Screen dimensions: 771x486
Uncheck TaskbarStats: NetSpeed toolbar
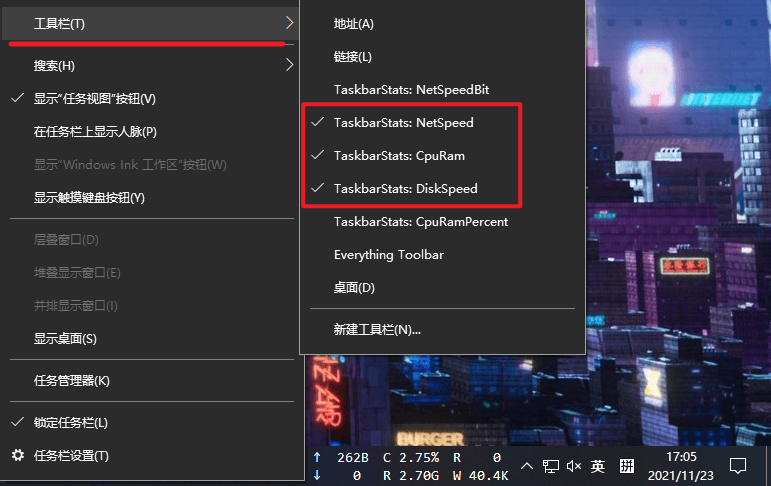(x=403, y=123)
